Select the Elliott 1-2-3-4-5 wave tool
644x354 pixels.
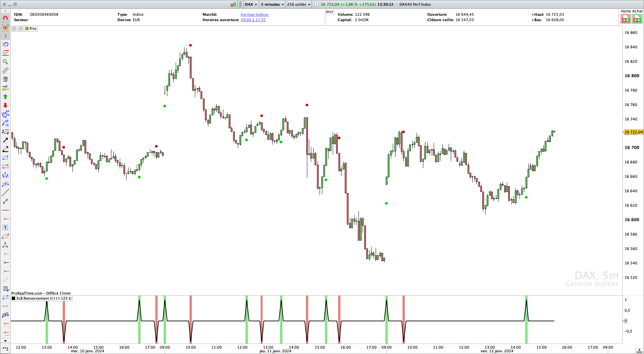[5, 114]
